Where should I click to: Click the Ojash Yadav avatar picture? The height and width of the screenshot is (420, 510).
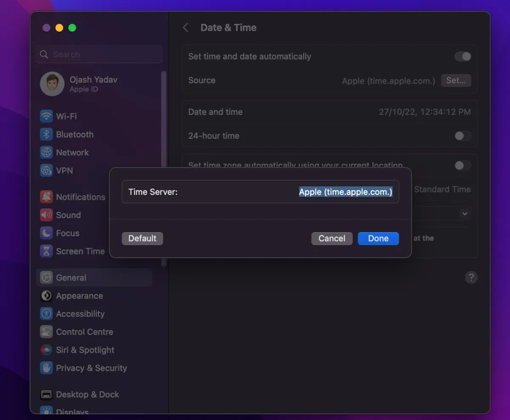pyautogui.click(x=52, y=84)
